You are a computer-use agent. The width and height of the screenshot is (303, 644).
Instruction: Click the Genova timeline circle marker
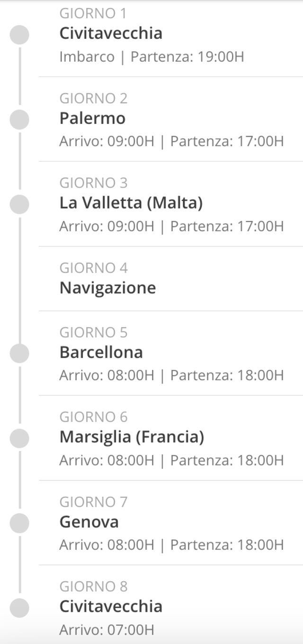tap(19, 522)
